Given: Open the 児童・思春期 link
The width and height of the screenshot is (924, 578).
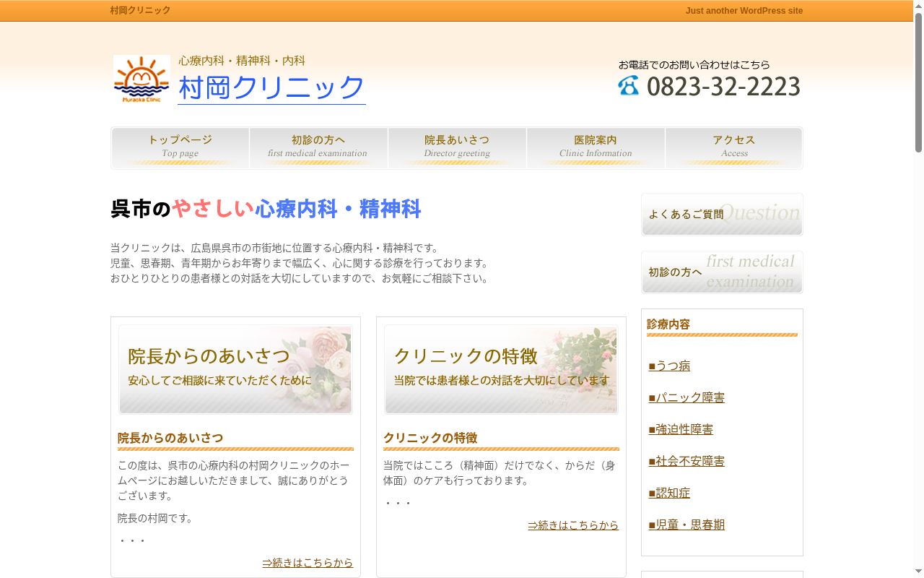Looking at the screenshot, I should [687, 525].
